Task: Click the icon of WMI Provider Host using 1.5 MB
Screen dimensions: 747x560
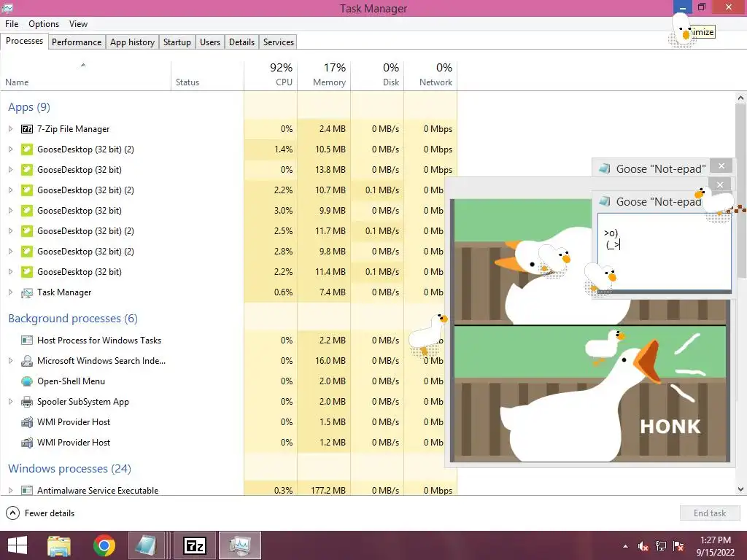Action: (x=27, y=422)
